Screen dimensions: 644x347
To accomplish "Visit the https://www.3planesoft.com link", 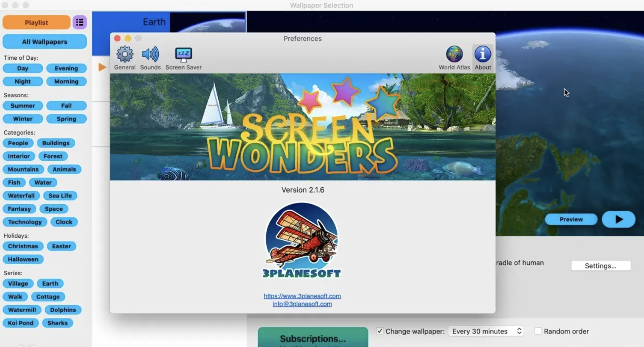I will [302, 296].
